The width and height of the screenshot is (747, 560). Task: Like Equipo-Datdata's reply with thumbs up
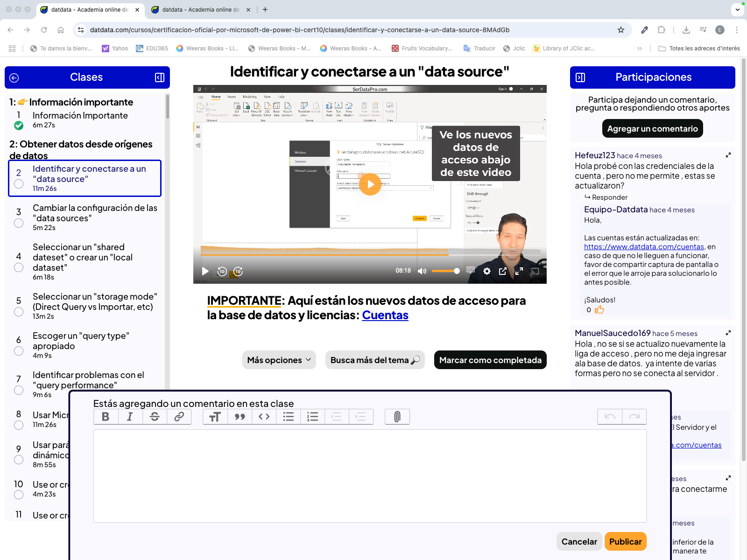pyautogui.click(x=599, y=309)
